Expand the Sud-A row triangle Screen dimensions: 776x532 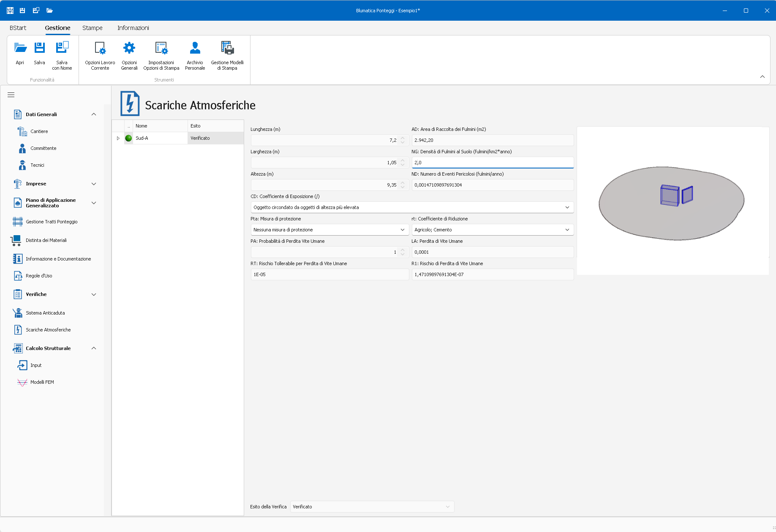pos(118,138)
